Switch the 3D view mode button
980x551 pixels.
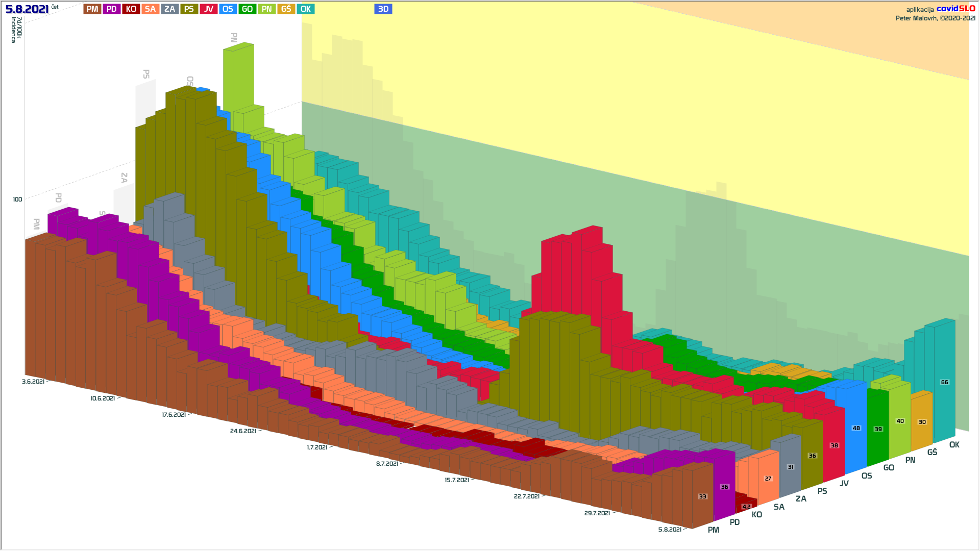[x=383, y=9]
